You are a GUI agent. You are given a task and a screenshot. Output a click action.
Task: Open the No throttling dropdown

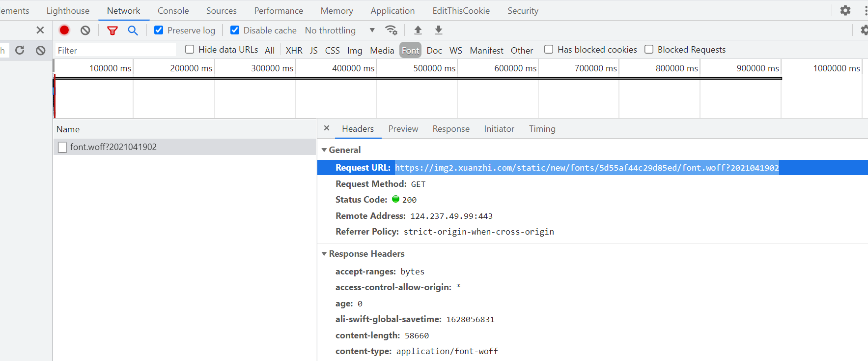(x=340, y=30)
